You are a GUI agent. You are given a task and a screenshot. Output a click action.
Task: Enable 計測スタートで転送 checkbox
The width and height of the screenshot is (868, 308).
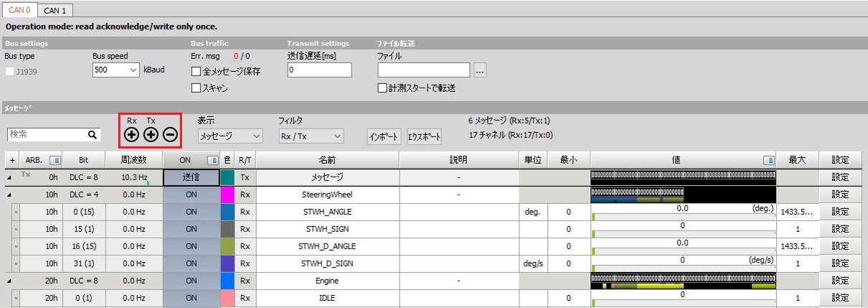(x=382, y=88)
